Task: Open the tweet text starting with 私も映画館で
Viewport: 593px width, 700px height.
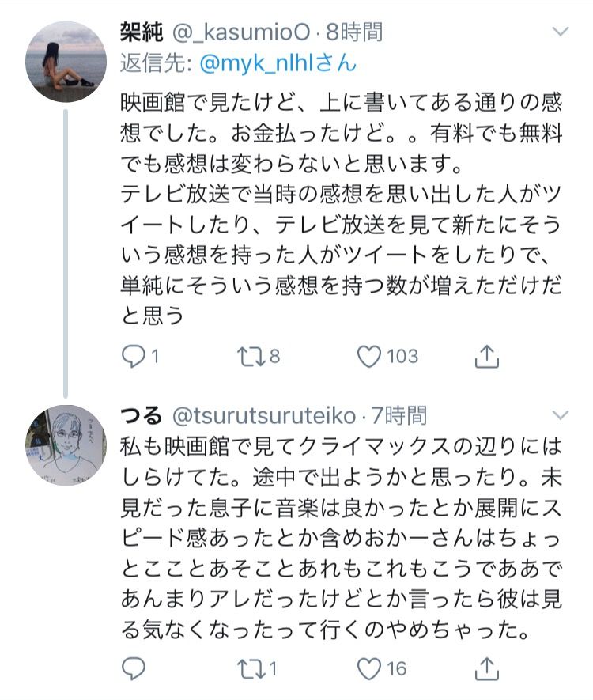Action: [342, 538]
